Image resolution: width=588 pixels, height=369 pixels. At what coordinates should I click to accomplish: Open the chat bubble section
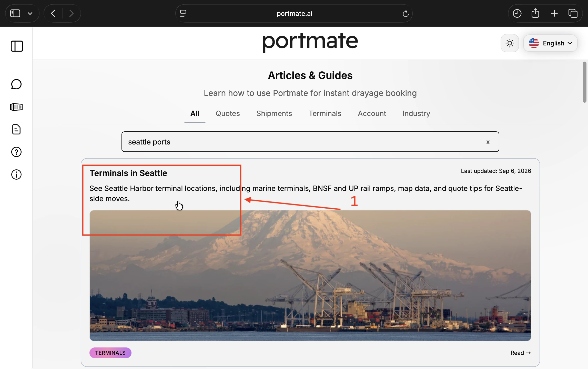pos(16,84)
